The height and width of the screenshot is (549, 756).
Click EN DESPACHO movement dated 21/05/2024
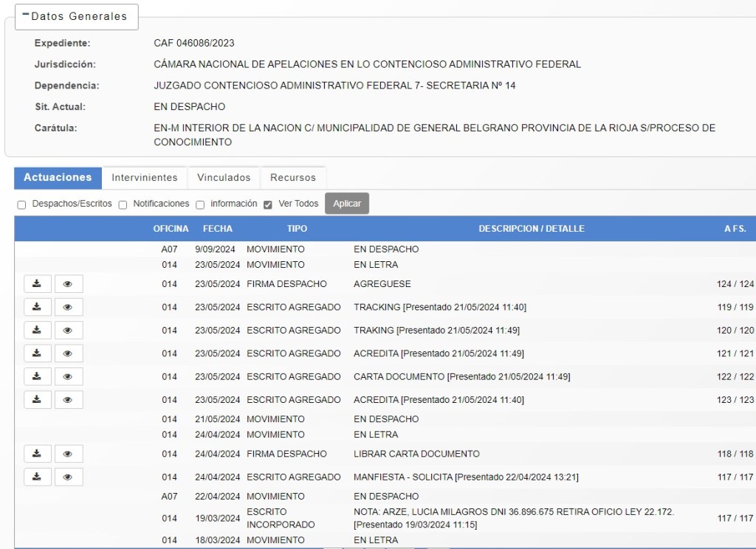(x=385, y=419)
